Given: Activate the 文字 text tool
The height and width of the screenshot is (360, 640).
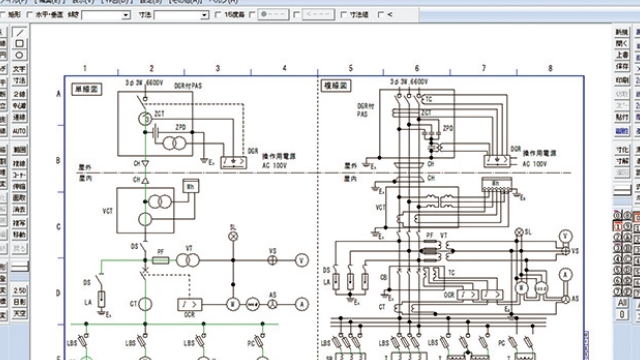Looking at the screenshot, I should coord(19,69).
